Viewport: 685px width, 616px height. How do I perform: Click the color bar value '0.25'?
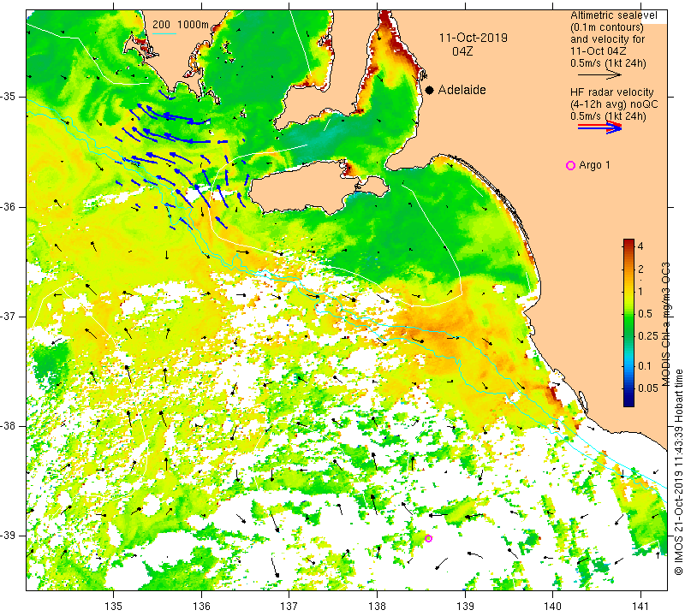tap(648, 335)
